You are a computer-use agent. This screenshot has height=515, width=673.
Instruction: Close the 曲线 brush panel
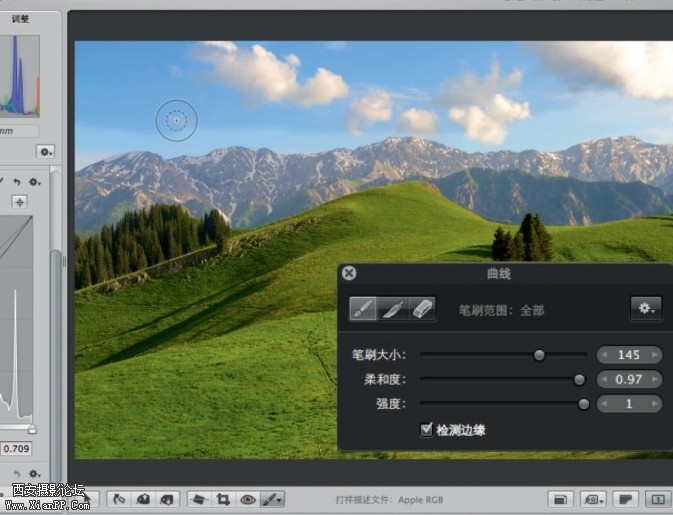point(348,273)
